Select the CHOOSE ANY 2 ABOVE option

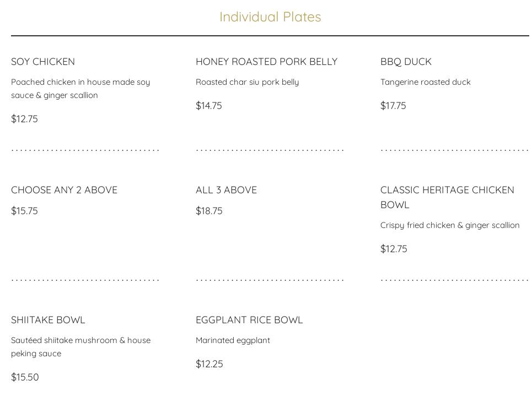point(64,190)
